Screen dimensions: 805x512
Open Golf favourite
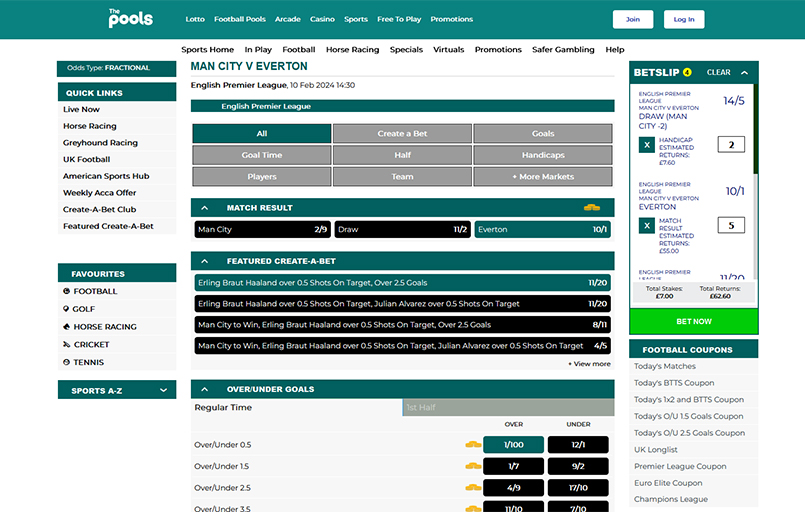79,309
